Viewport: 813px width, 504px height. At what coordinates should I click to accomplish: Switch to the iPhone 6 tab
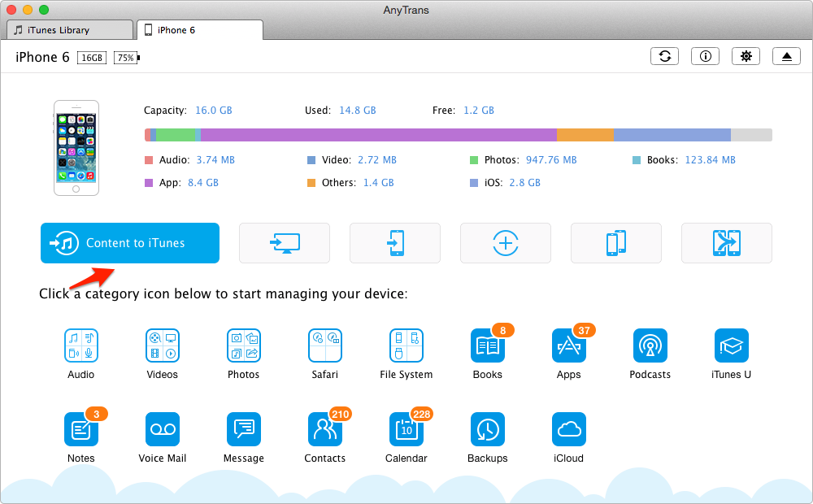(x=200, y=30)
